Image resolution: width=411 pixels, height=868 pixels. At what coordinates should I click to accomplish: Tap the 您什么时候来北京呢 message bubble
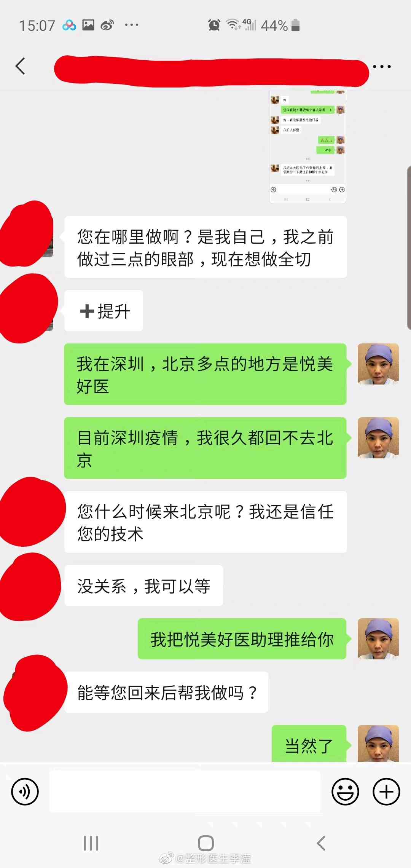pyautogui.click(x=205, y=522)
